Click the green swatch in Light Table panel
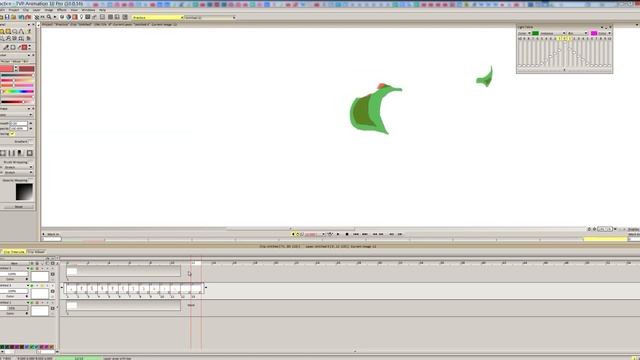 click(x=535, y=33)
